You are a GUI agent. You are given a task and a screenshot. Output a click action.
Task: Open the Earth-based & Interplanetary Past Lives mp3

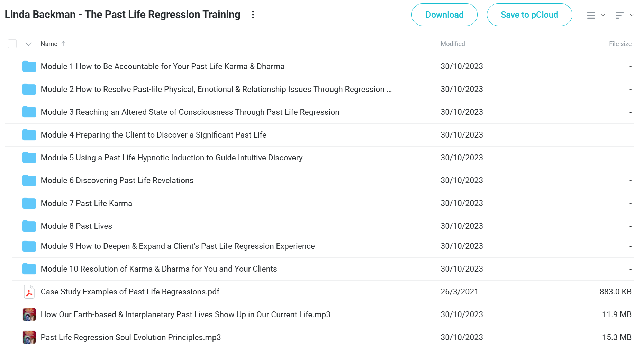(x=185, y=314)
